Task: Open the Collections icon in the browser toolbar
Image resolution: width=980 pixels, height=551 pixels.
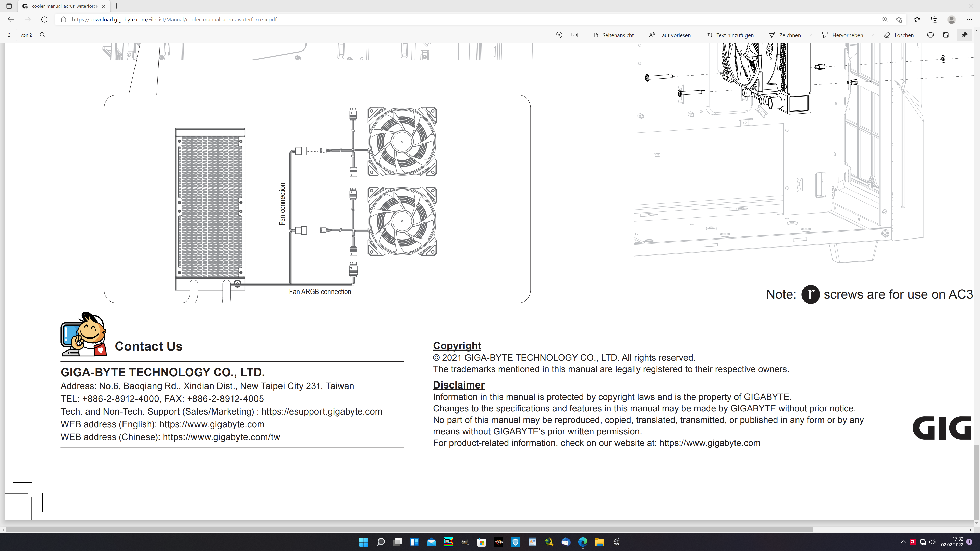Action: [x=934, y=19]
